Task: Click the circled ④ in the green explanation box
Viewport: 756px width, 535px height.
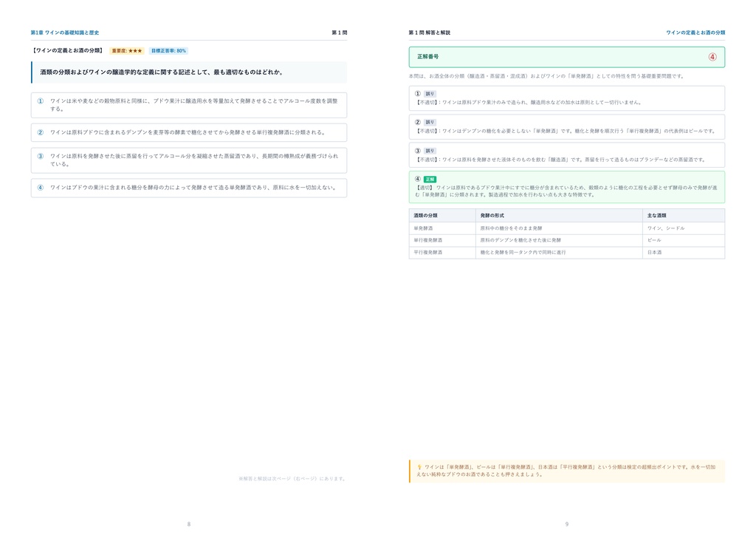Action: [418, 180]
